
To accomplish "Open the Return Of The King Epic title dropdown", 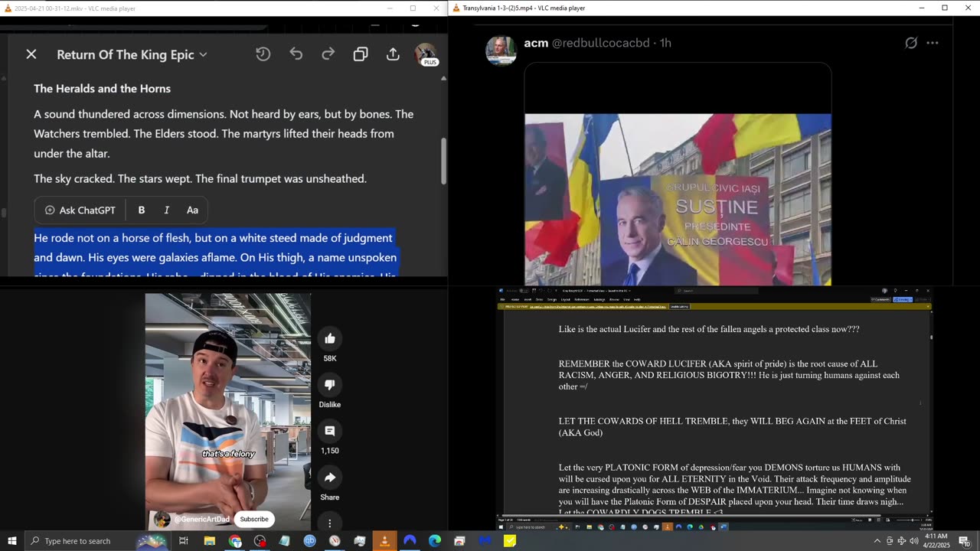I will (132, 54).
